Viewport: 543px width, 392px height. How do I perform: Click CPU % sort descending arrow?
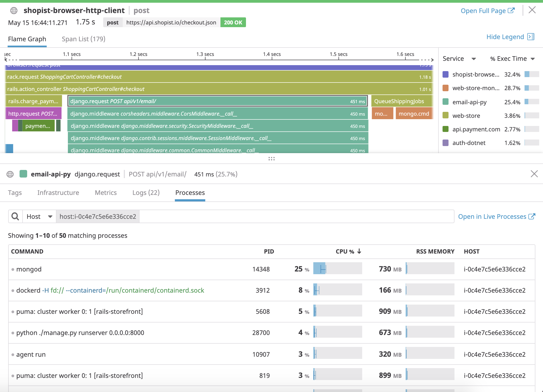pos(359,251)
